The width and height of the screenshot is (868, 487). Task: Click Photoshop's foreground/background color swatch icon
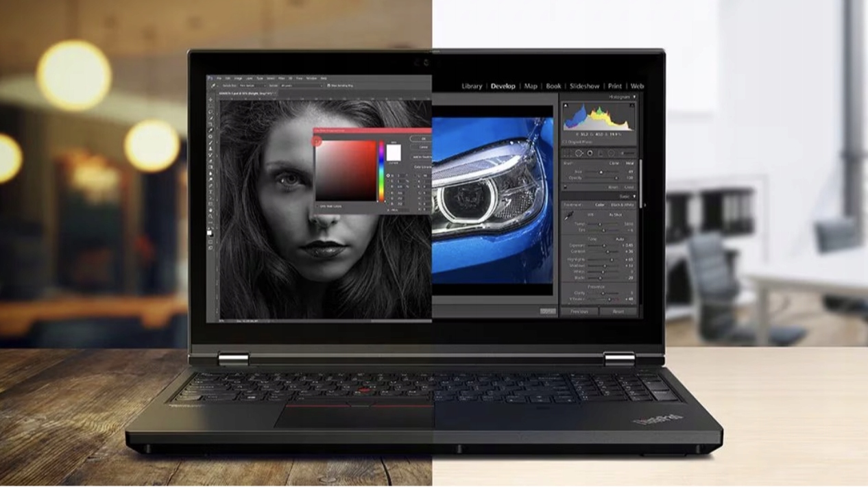click(x=210, y=233)
